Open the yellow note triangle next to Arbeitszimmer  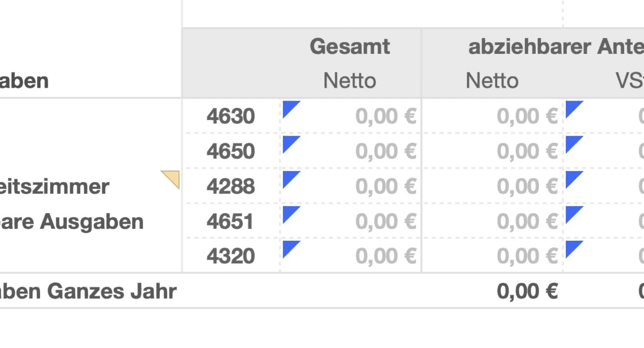(171, 177)
